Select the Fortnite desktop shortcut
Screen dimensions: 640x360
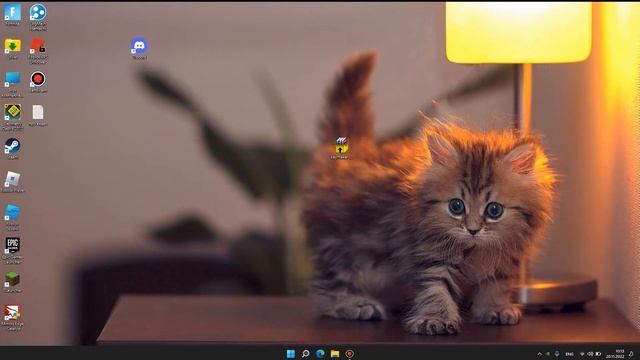coord(12,14)
